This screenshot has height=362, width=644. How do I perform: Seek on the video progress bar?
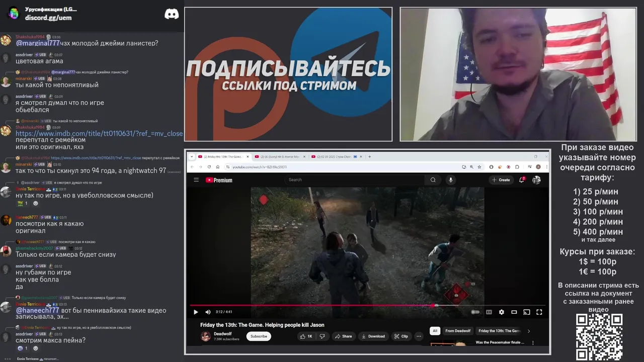click(x=367, y=305)
